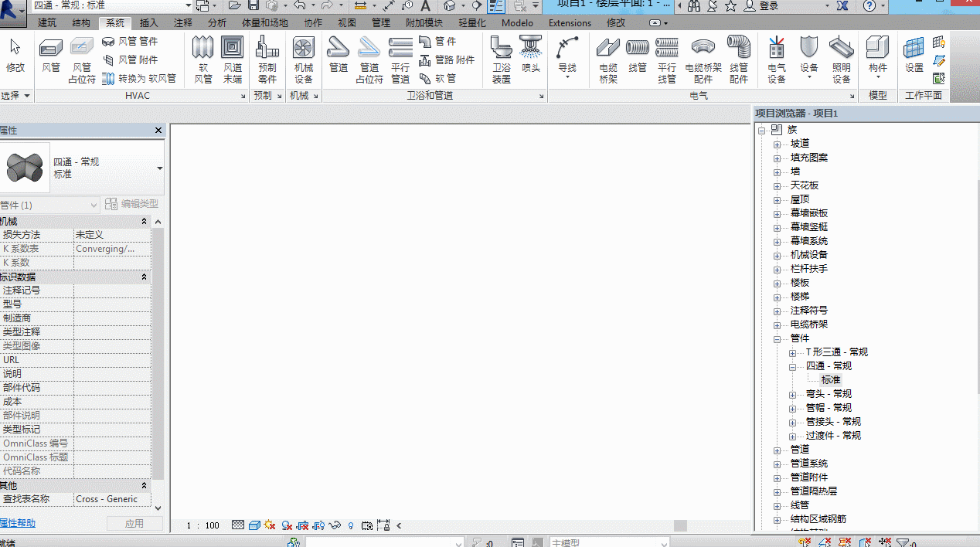Collapse the 管件 node in project browser
The image size is (980, 547).
[777, 338]
